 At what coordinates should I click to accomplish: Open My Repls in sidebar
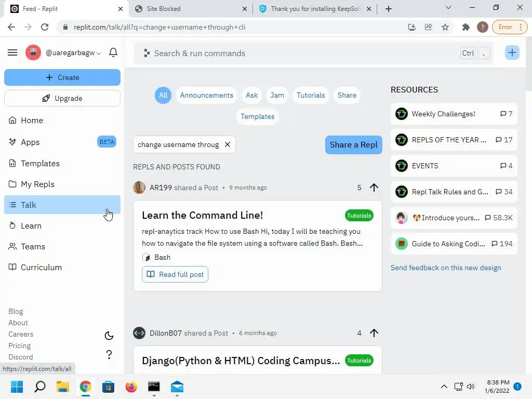pyautogui.click(x=62, y=184)
